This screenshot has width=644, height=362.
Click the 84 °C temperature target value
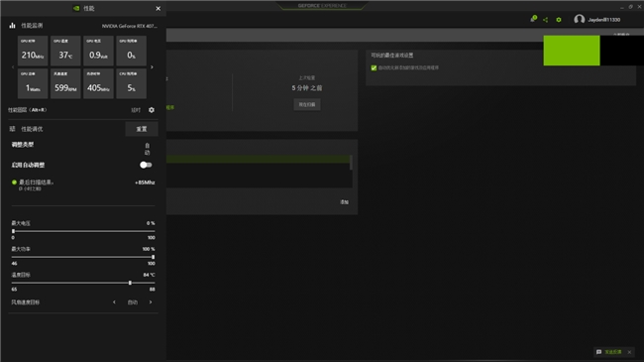pyautogui.click(x=149, y=275)
